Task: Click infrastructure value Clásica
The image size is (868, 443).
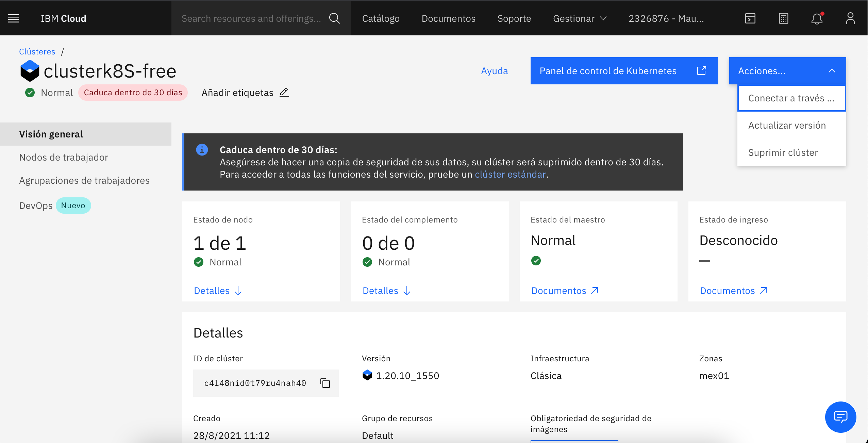Action: click(x=546, y=376)
